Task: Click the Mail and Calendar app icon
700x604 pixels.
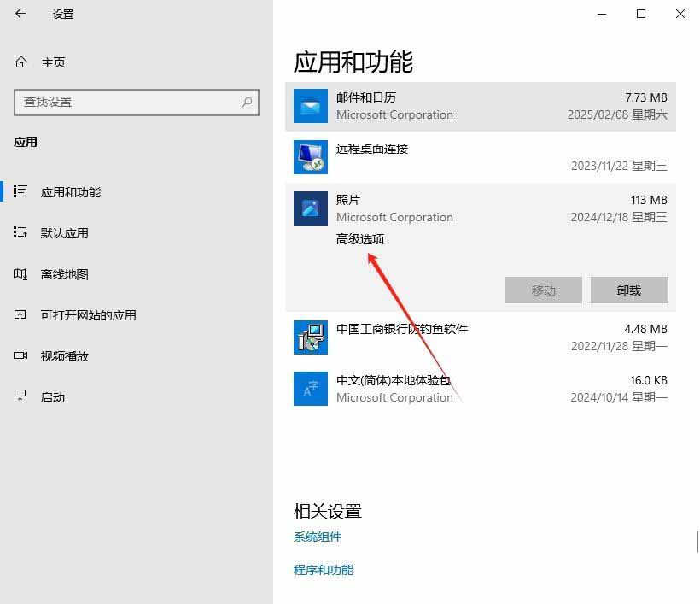Action: [311, 106]
